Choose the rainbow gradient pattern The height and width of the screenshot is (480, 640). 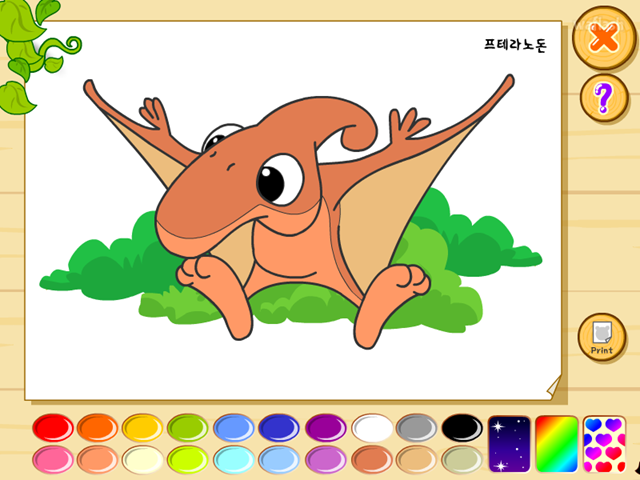tap(557, 444)
